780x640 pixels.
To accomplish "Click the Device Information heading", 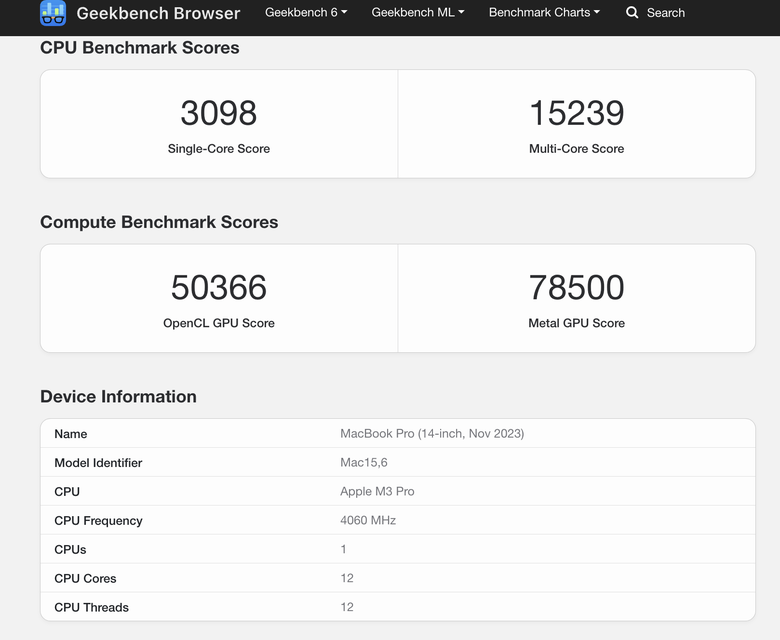I will [x=118, y=396].
